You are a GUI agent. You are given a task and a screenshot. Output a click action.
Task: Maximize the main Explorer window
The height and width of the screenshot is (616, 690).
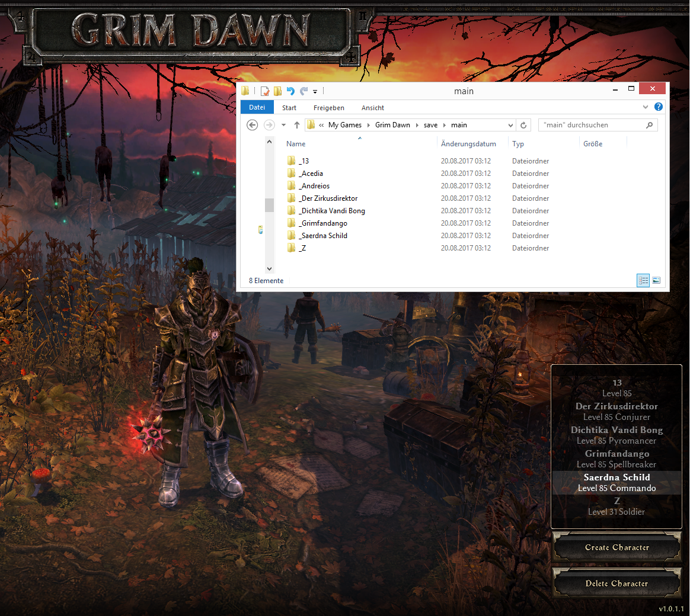tap(631, 88)
